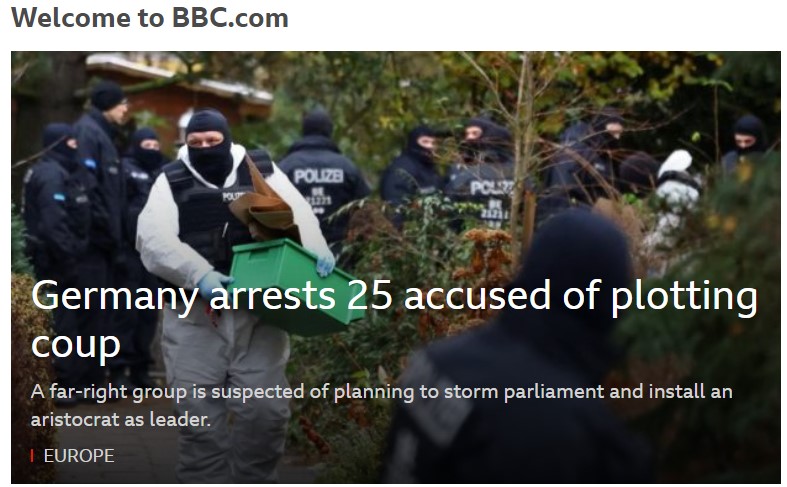Click the brown paper bags officer carries

pos(265,206)
